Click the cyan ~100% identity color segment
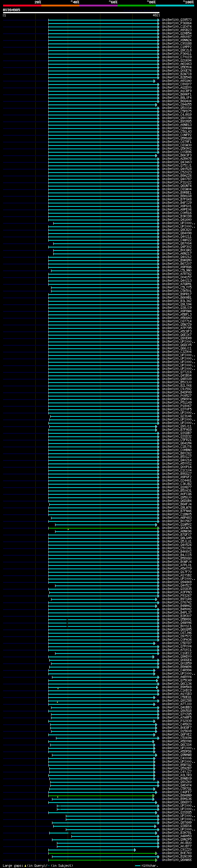197x868 pixels. pos(175,6)
